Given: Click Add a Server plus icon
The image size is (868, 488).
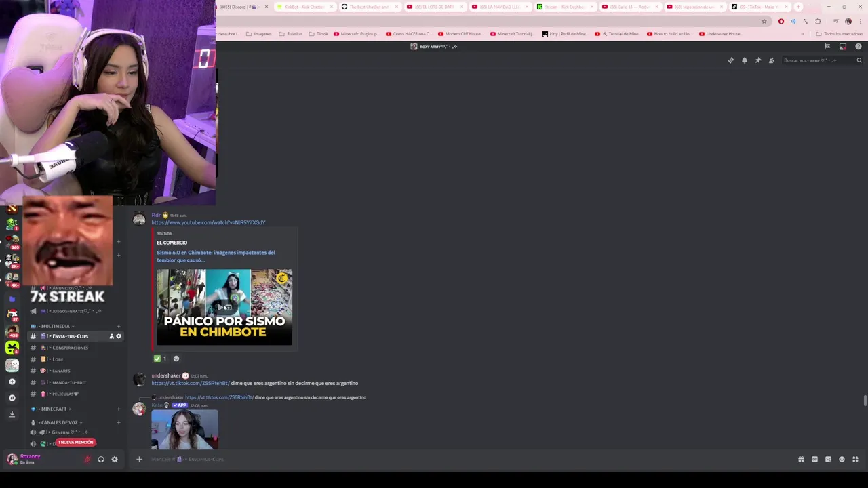Looking at the screenshot, I should coord(12,382).
